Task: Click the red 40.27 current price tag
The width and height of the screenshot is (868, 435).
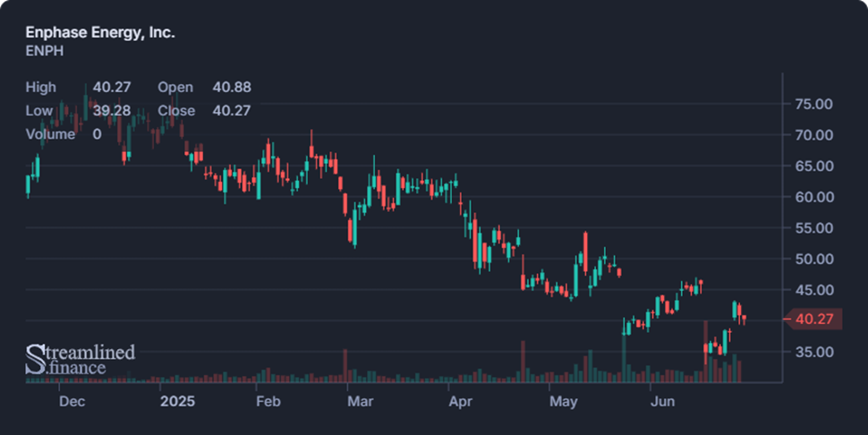Action: [814, 319]
